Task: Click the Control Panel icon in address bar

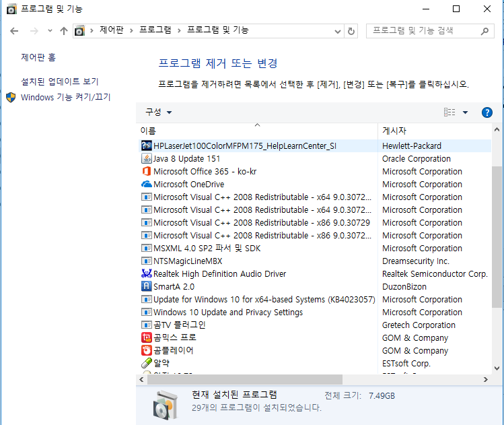Action: point(79,31)
